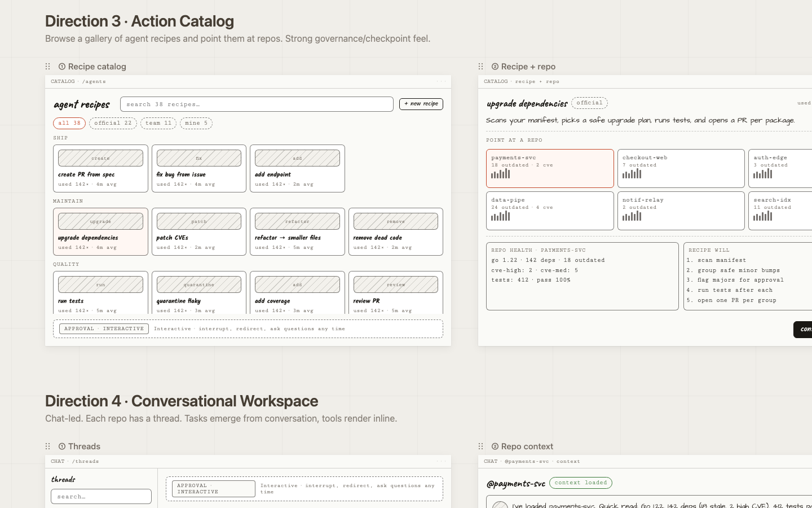This screenshot has width=812, height=508.
Task: Click '3. flag majors for approval' step
Action: [735, 280]
